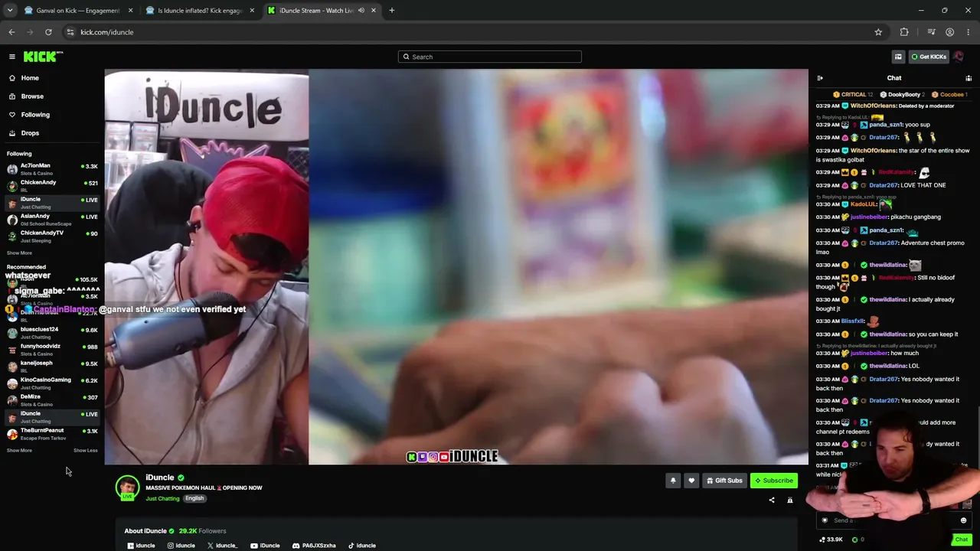Click the Gift Subs button

pos(724,481)
